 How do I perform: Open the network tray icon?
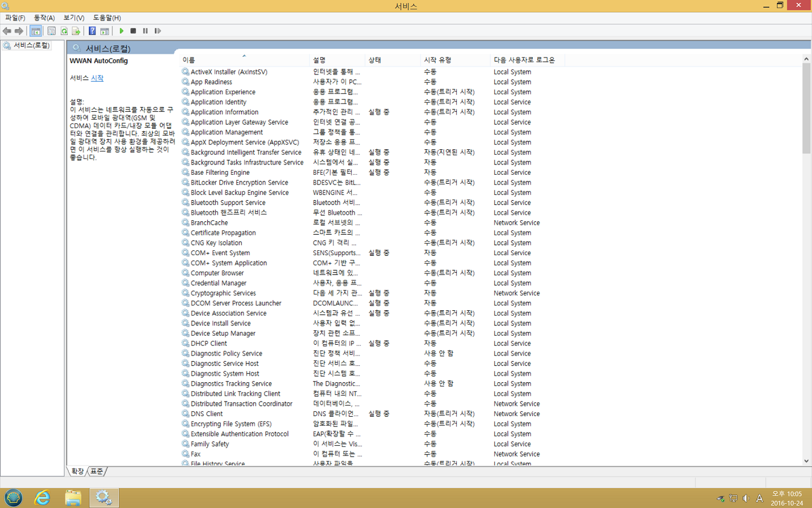click(733, 498)
